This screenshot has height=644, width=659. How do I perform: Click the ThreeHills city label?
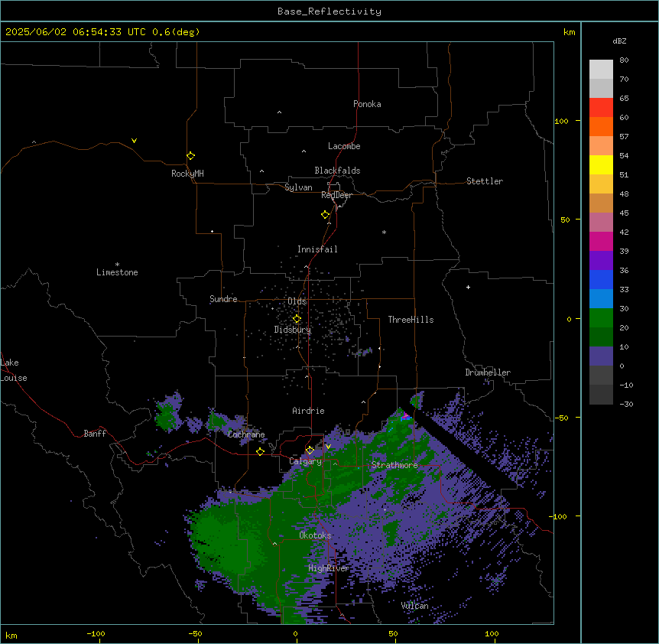coord(411,320)
